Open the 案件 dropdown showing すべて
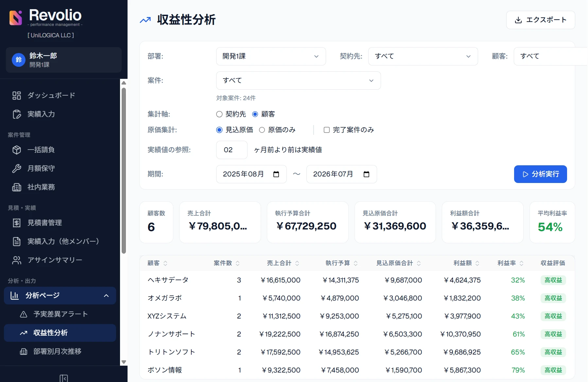Image resolution: width=588 pixels, height=382 pixels. coord(299,81)
